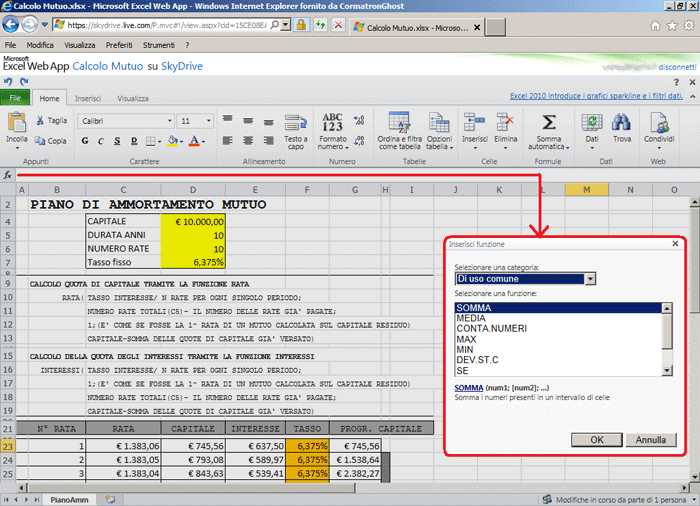
Task: Toggle underline with the S button
Action: (117, 141)
